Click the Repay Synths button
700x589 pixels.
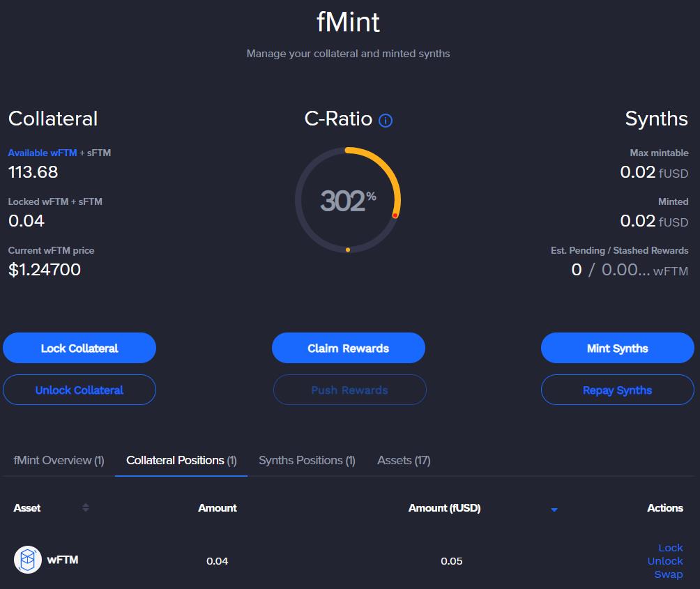click(617, 390)
